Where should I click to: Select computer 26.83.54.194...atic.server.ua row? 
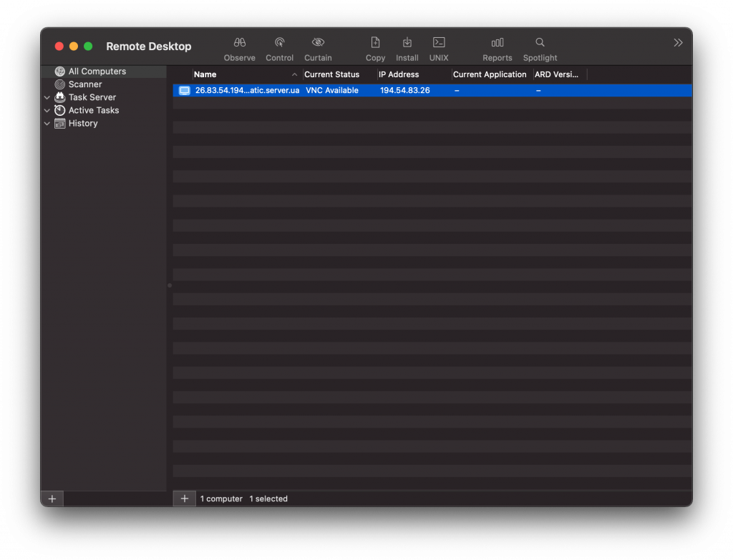pyautogui.click(x=432, y=91)
